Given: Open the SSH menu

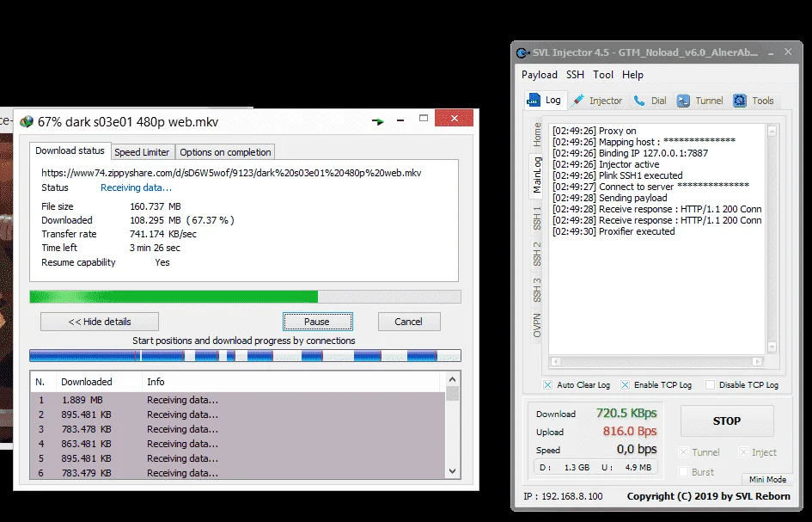Looking at the screenshot, I should [x=575, y=75].
